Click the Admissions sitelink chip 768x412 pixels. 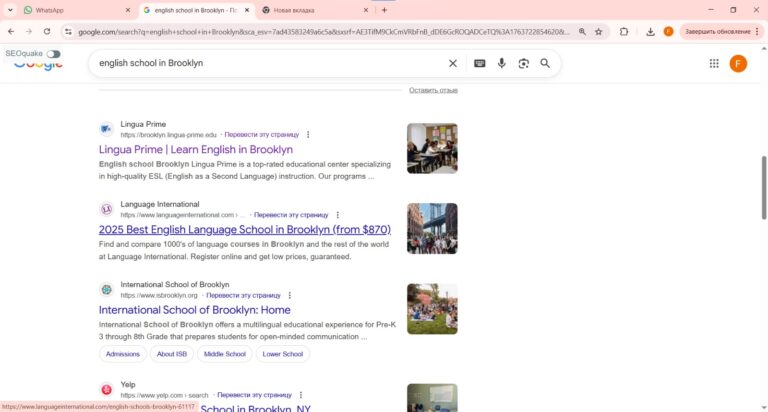pyautogui.click(x=123, y=354)
